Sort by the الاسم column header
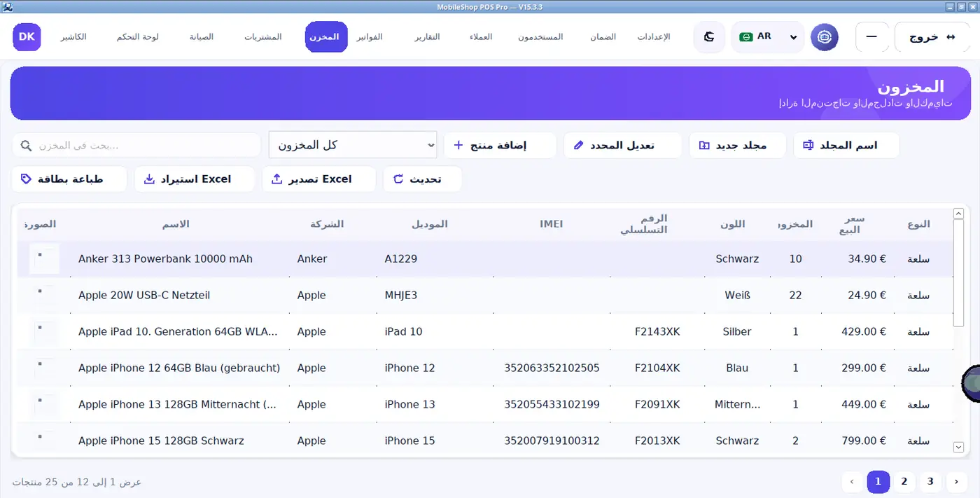The image size is (980, 498). tap(176, 224)
